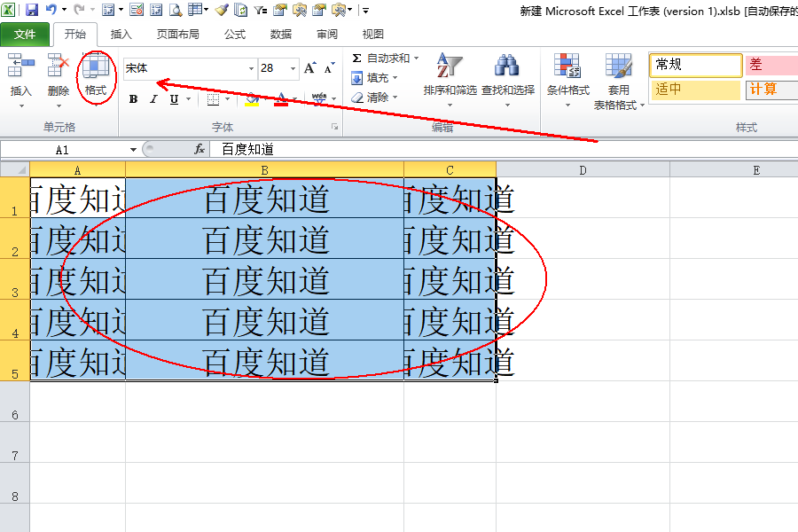Apply the bottom border icon

[213, 99]
